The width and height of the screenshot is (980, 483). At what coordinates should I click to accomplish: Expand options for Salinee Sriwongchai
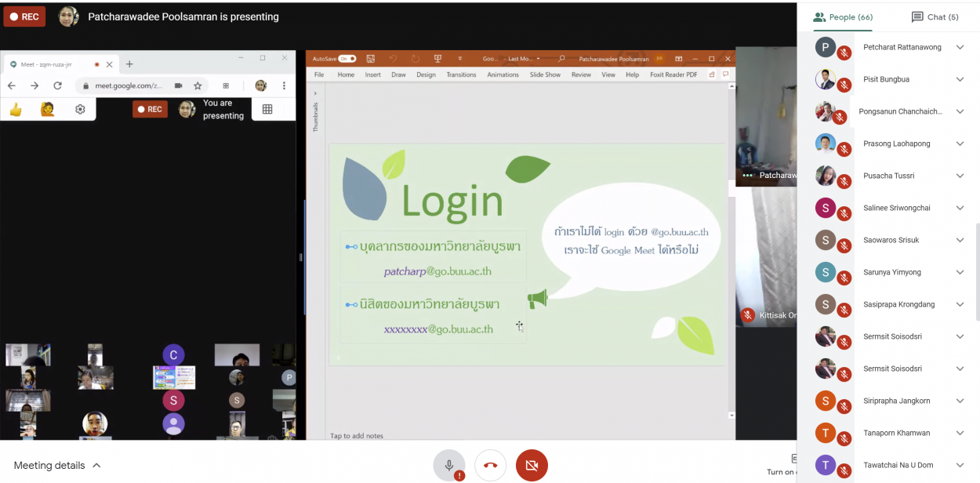[x=960, y=208]
